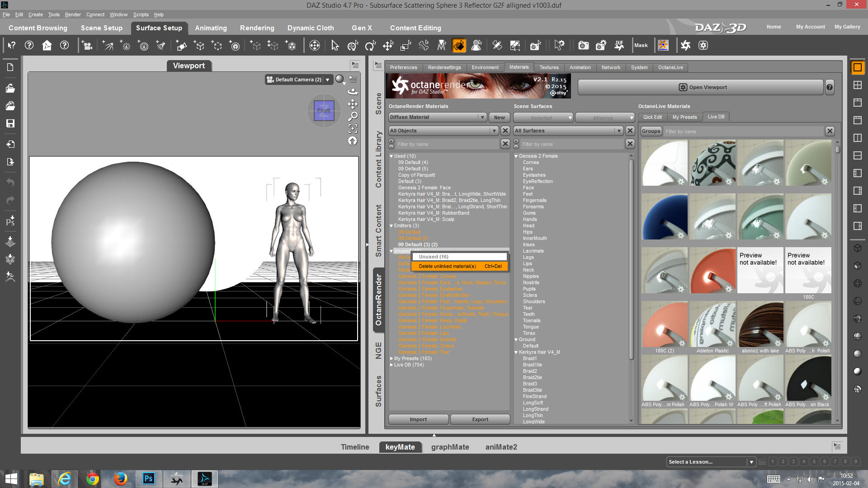Click the Create New Camera toolbar icon
This screenshot has width=868, height=488.
[x=87, y=45]
